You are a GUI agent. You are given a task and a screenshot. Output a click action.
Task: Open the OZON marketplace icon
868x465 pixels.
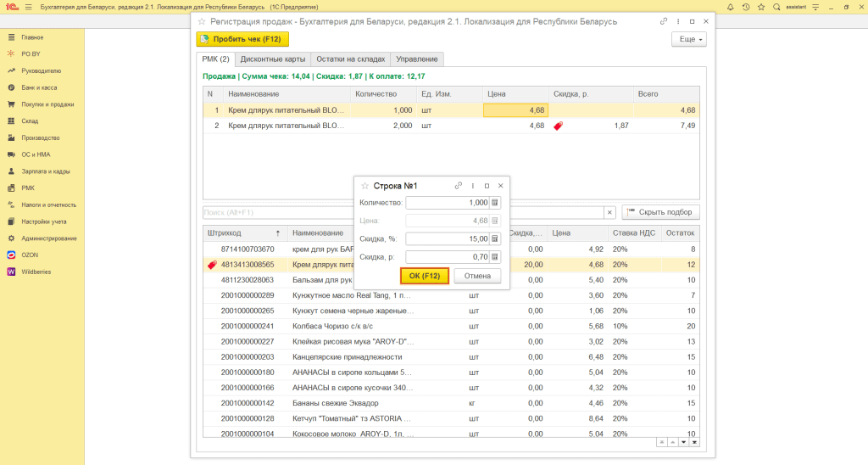(x=11, y=255)
